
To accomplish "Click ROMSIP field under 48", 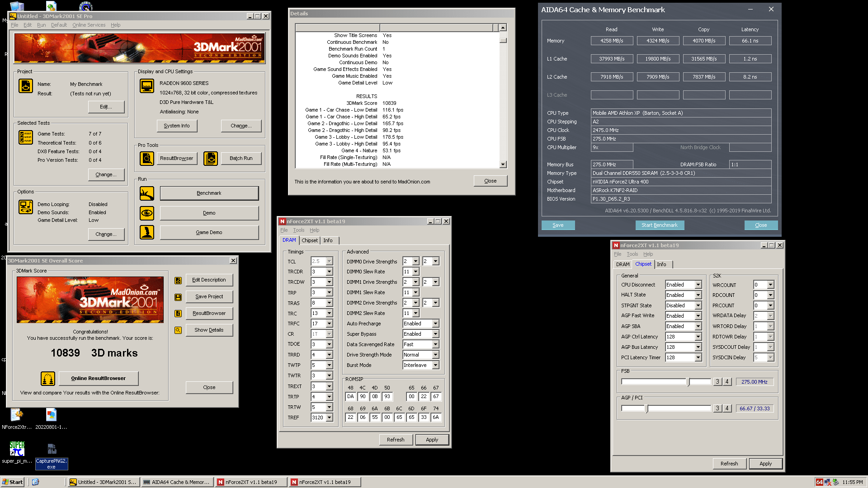I will tap(350, 397).
